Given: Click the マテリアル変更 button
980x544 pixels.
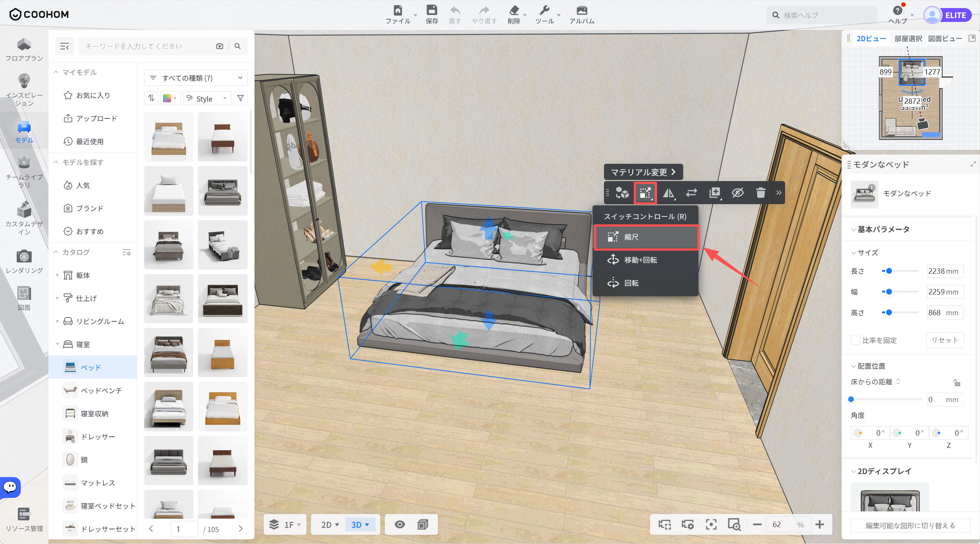Looking at the screenshot, I should click(643, 172).
